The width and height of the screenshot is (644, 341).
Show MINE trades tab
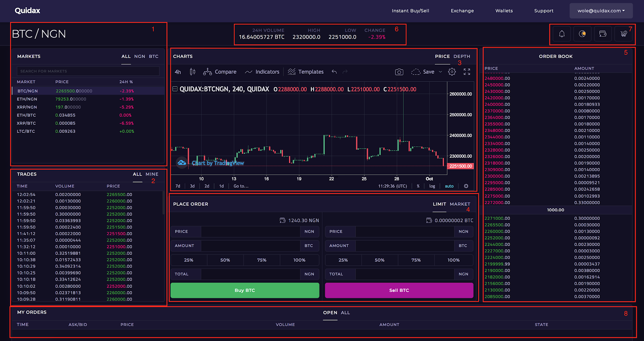coord(152,174)
